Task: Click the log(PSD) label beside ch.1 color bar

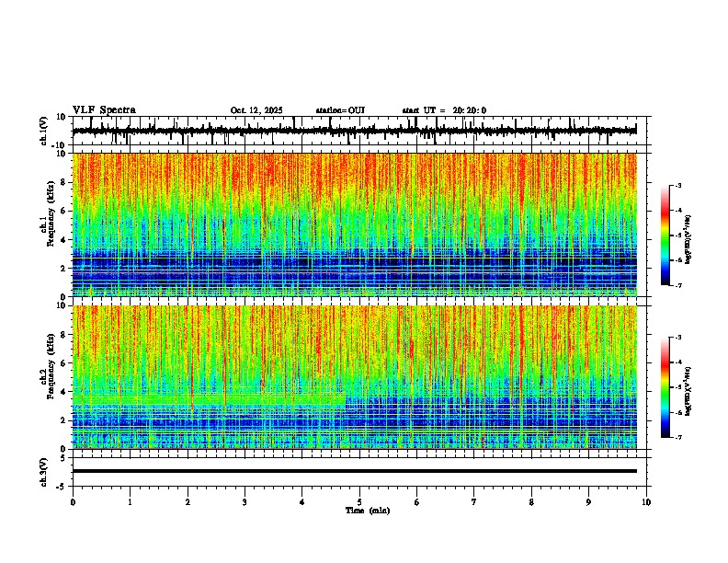Action: 688,240
